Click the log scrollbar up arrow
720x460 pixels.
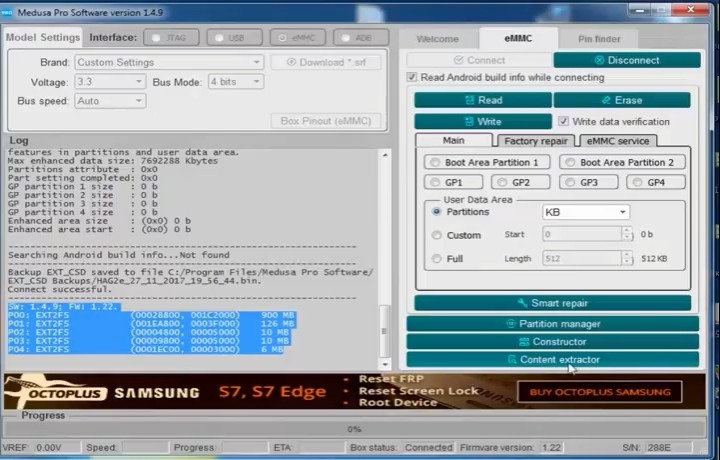pos(385,155)
